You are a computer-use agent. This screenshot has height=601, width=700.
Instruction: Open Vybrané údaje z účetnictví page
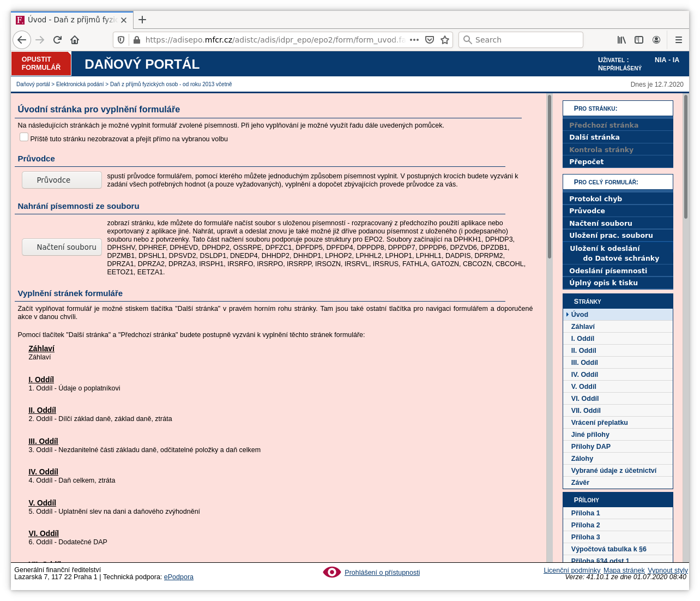click(x=618, y=471)
